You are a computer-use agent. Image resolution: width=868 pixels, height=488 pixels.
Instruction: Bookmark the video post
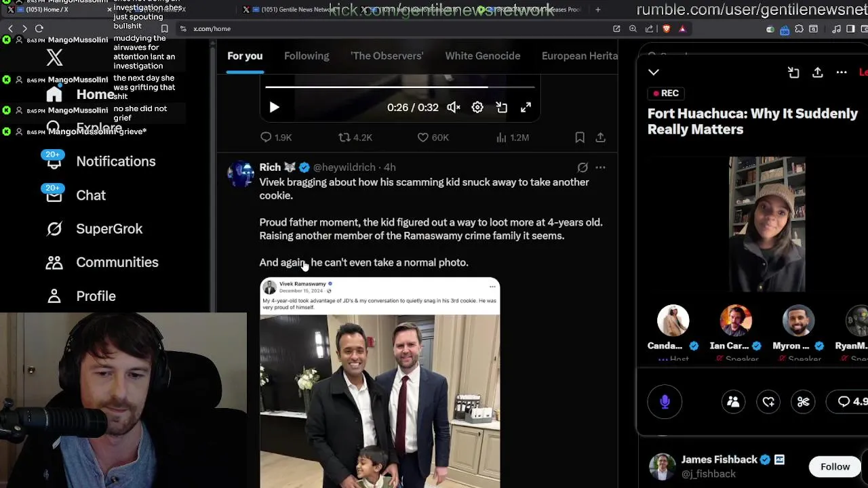pos(580,138)
